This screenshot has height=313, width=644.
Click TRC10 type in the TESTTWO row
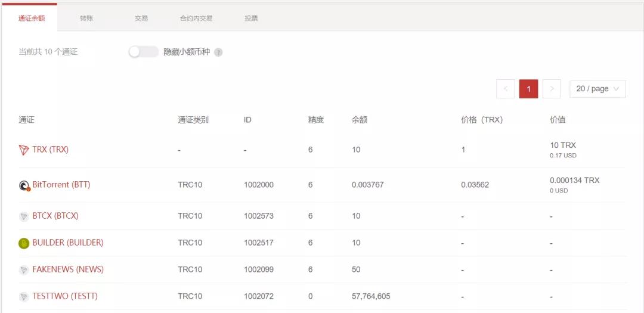(190, 296)
